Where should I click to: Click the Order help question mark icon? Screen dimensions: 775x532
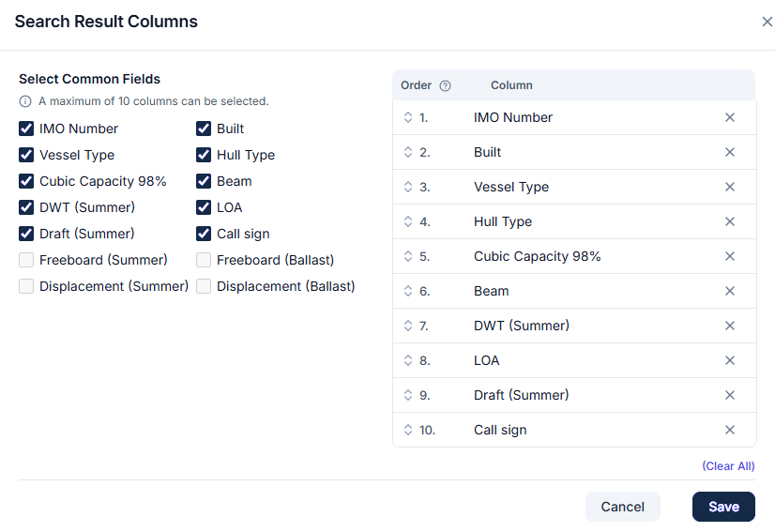[x=445, y=85]
